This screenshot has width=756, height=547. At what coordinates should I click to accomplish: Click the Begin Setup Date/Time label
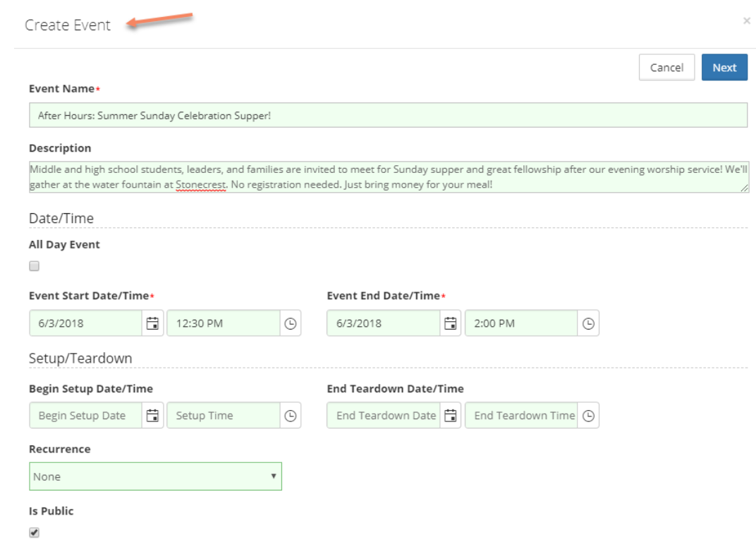click(91, 389)
